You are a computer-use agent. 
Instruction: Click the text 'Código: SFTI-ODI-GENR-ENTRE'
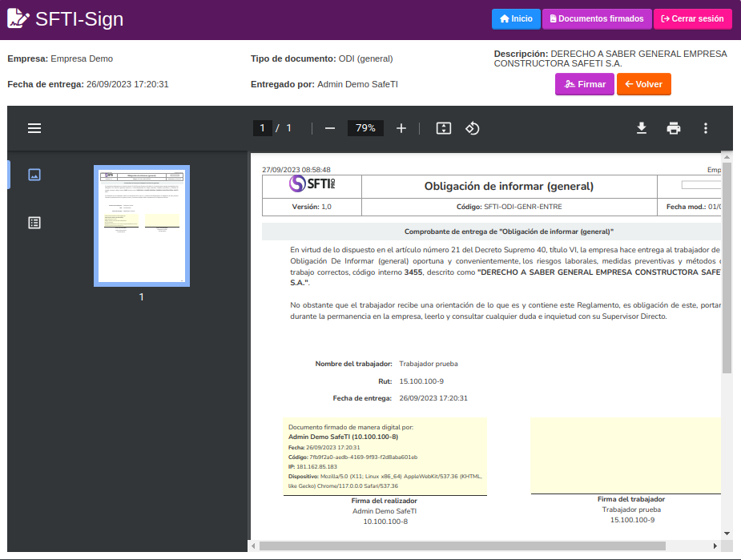[509, 207]
